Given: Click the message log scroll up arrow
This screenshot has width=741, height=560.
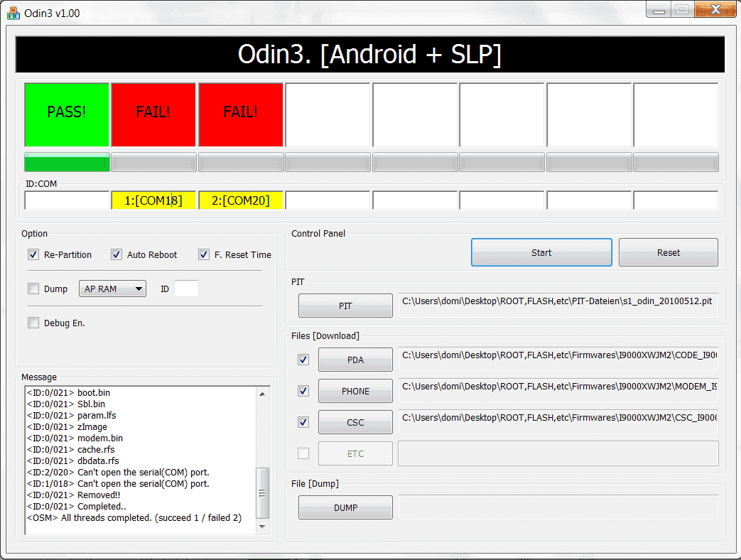Looking at the screenshot, I should coord(262,394).
